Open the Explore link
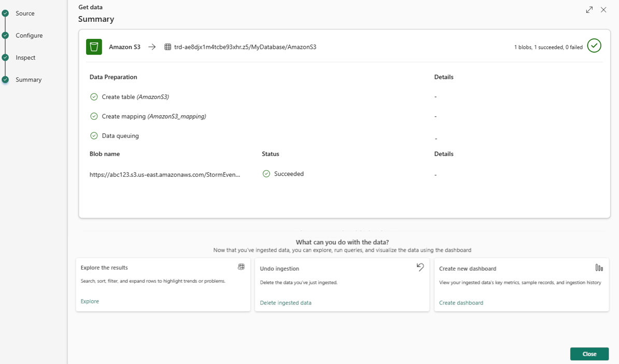 pos(90,301)
